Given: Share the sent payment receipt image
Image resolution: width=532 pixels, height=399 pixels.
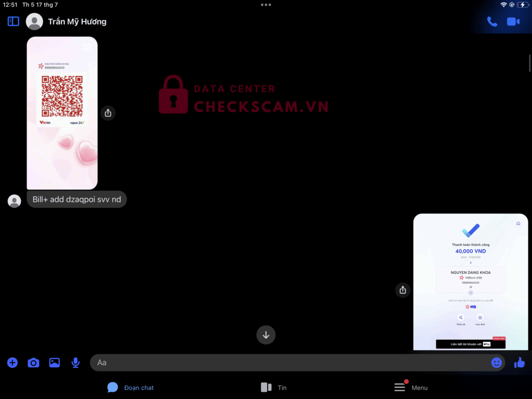Looking at the screenshot, I should click(403, 290).
